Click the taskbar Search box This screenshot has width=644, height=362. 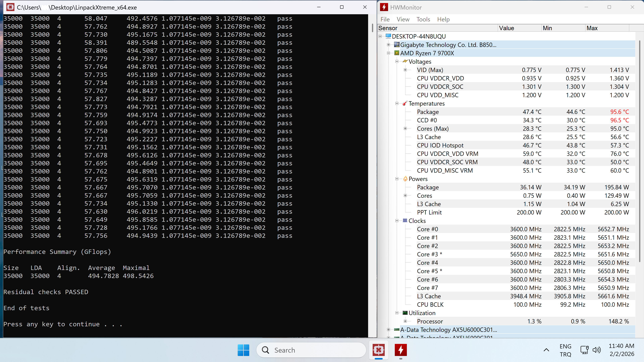[x=311, y=350]
